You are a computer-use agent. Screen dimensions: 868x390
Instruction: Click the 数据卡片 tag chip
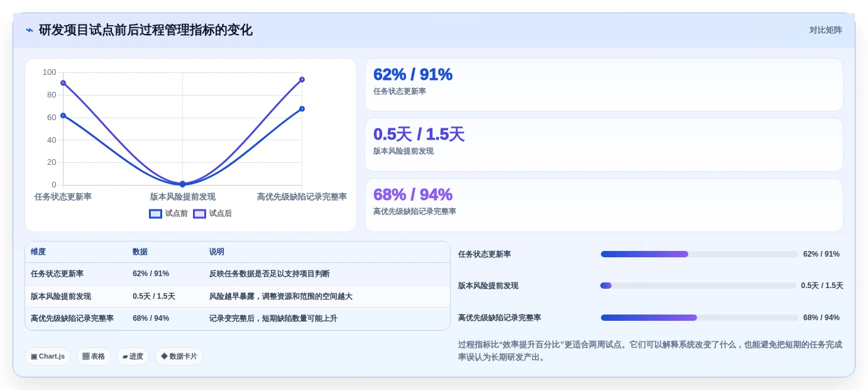point(179,356)
